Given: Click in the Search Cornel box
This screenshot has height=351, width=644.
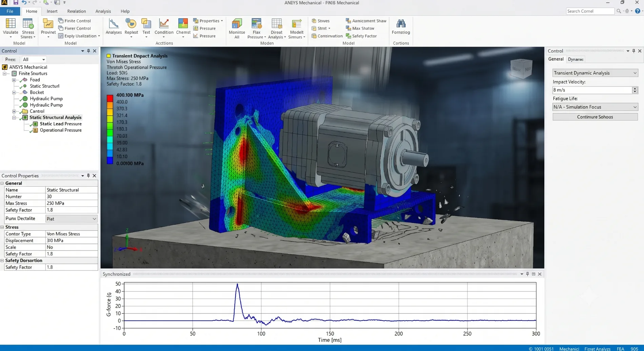Looking at the screenshot, I should (x=590, y=11).
